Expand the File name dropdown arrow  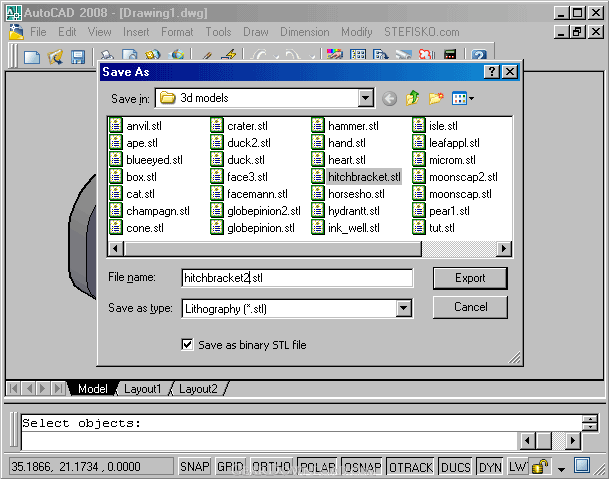[404, 278]
